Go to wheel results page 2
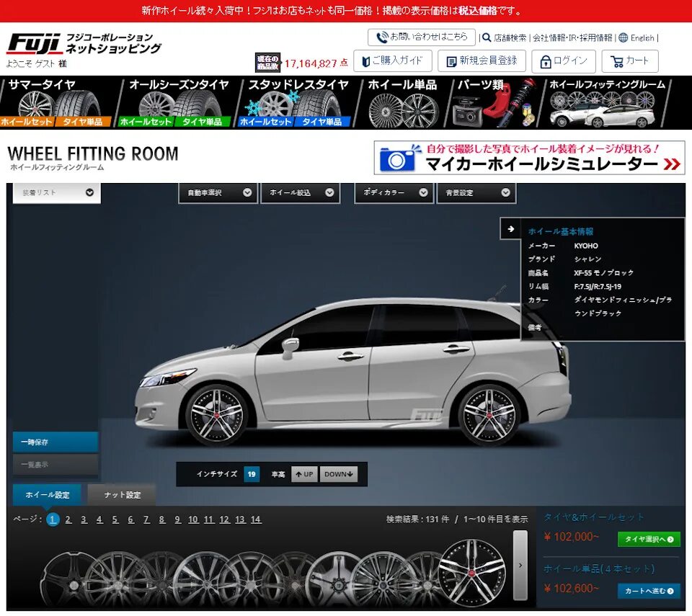692x616 pixels. click(68, 519)
